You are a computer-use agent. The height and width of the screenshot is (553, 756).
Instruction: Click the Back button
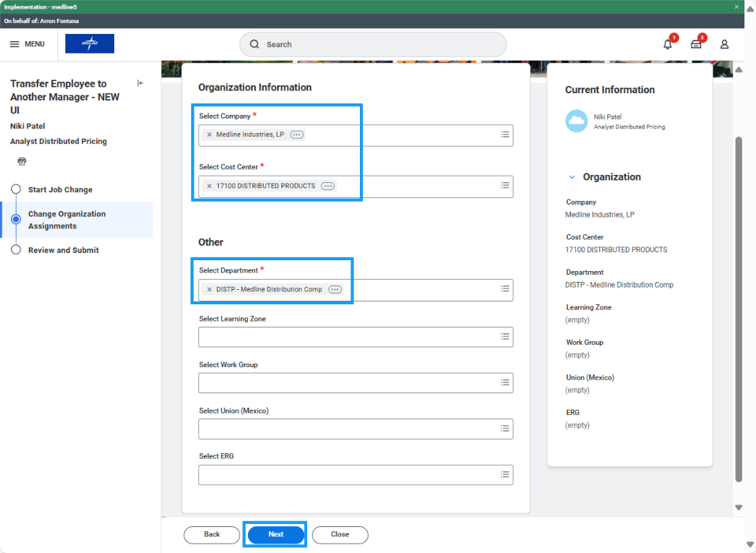pos(212,534)
